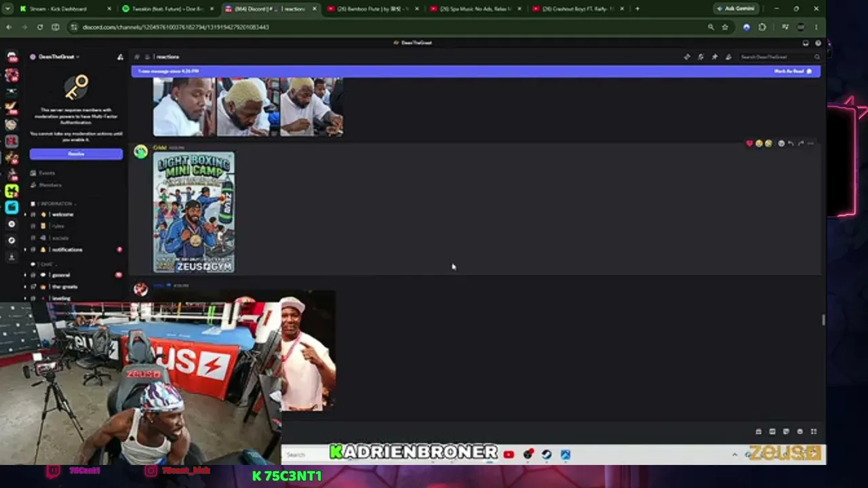Show pinned messages

(x=715, y=57)
